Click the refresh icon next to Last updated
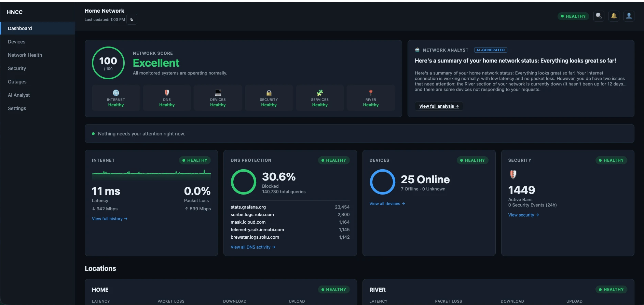The image size is (644, 305). 132,19
